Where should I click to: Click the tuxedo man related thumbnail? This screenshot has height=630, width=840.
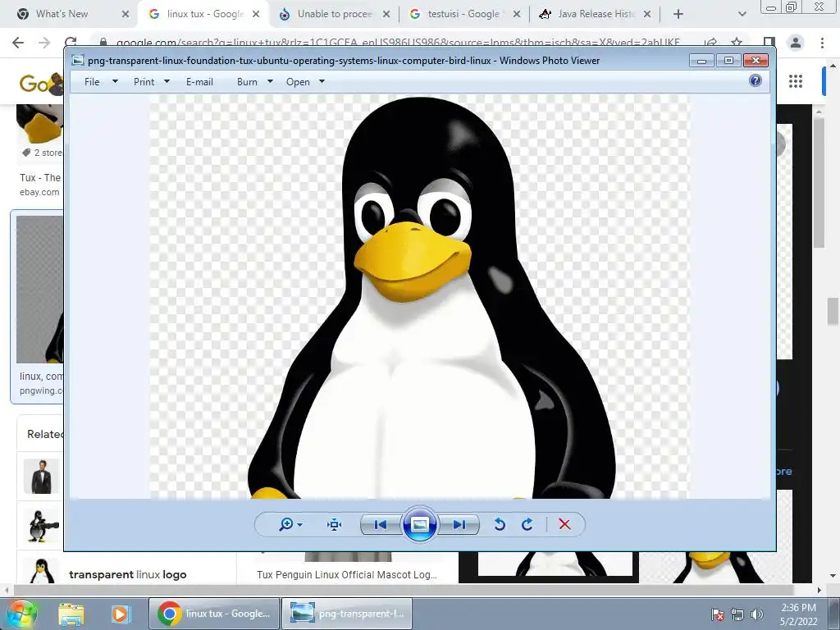tap(41, 477)
